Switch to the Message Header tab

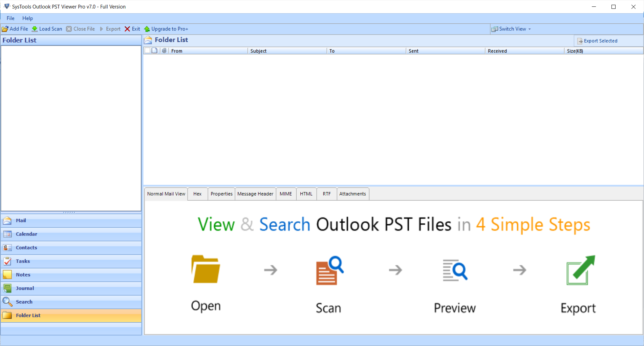[x=255, y=194]
